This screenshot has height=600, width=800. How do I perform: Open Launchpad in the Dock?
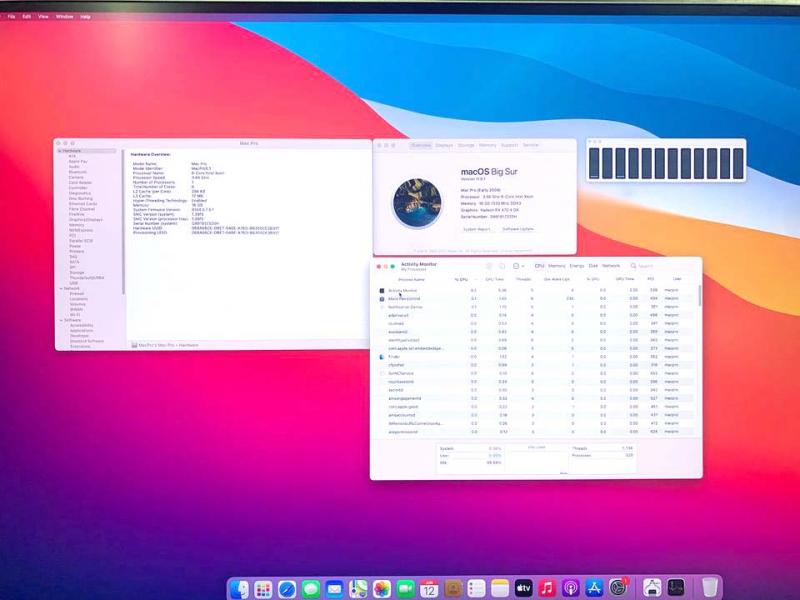click(x=263, y=589)
